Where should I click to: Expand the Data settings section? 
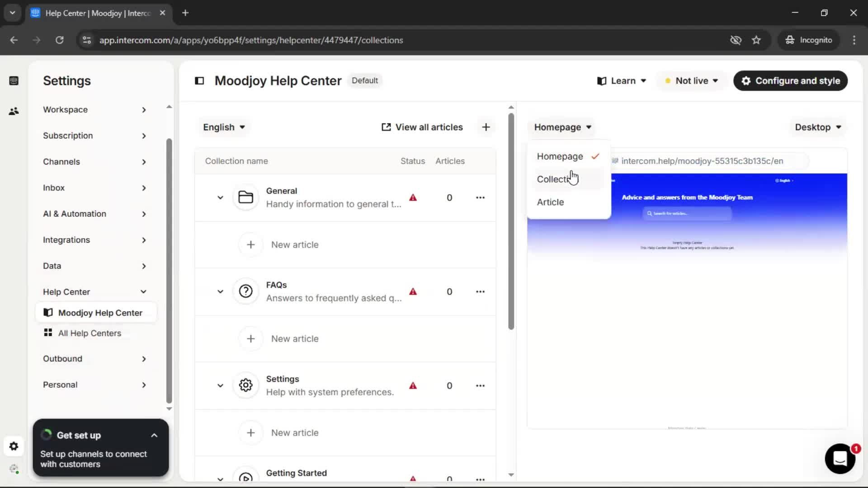(x=95, y=266)
